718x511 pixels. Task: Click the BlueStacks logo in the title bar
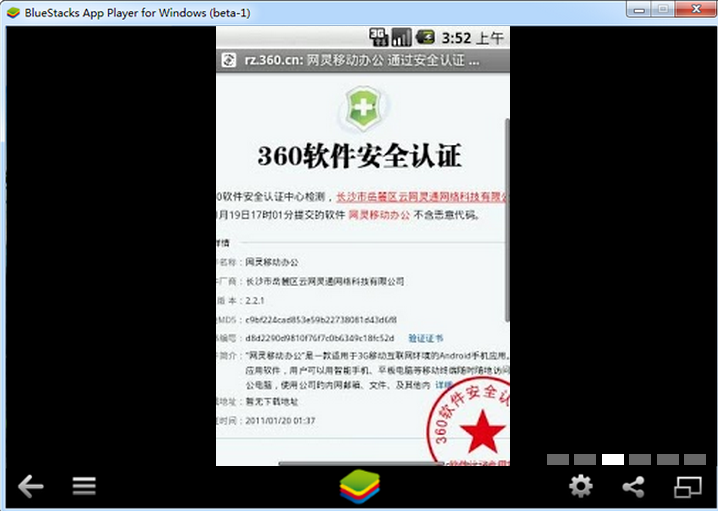click(13, 12)
